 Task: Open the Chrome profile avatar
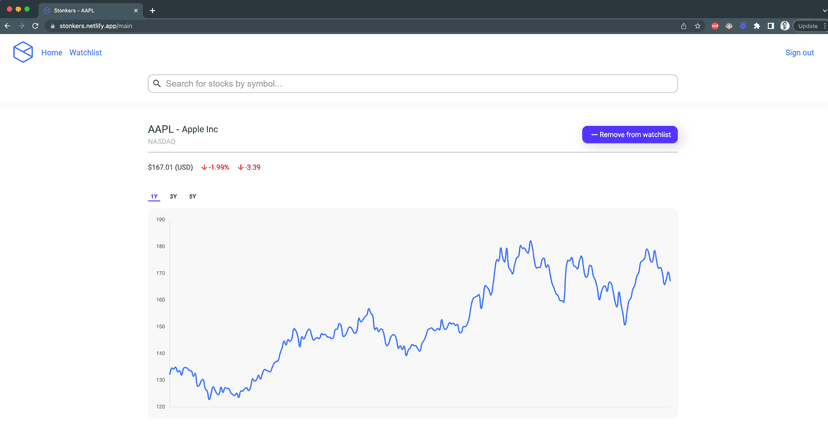coord(785,26)
